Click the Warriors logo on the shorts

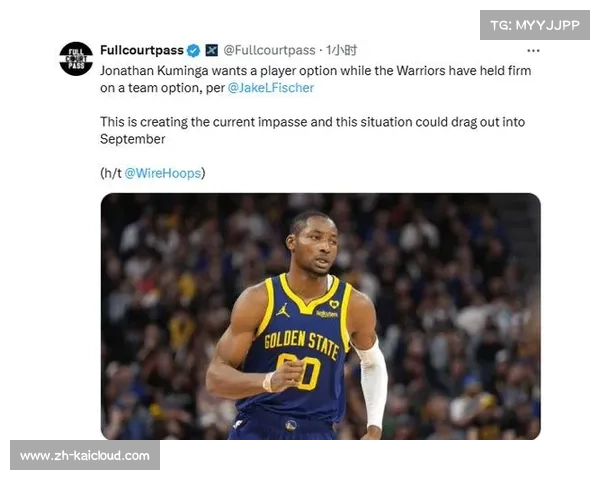[291, 425]
